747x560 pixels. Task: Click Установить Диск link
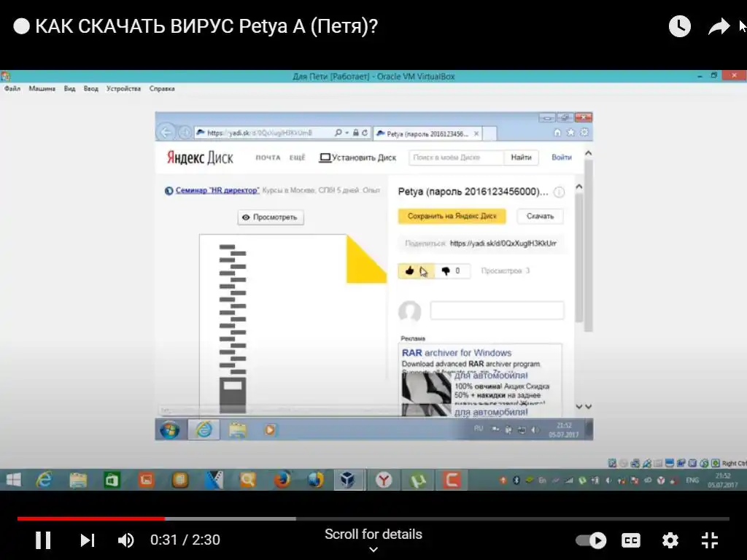357,157
